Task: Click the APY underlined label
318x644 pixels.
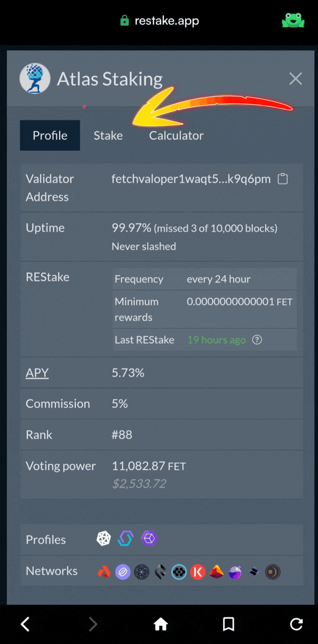Action: (x=37, y=373)
